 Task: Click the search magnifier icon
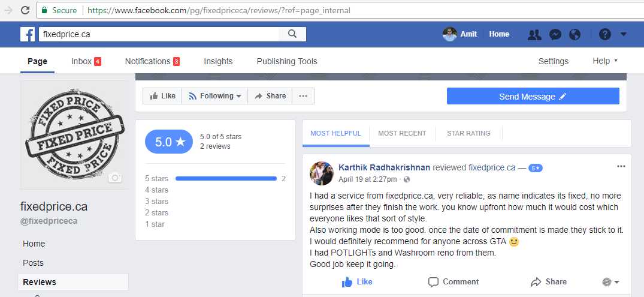292,34
